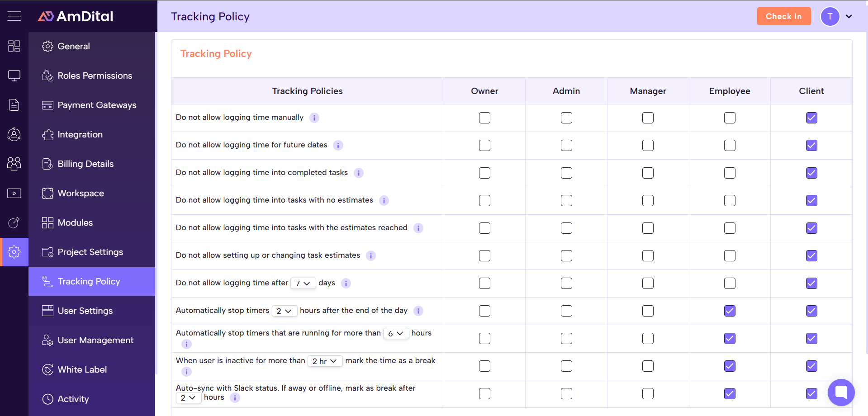Uncheck Employee for auto-stop timers after day end
The width and height of the screenshot is (868, 416).
pyautogui.click(x=730, y=311)
